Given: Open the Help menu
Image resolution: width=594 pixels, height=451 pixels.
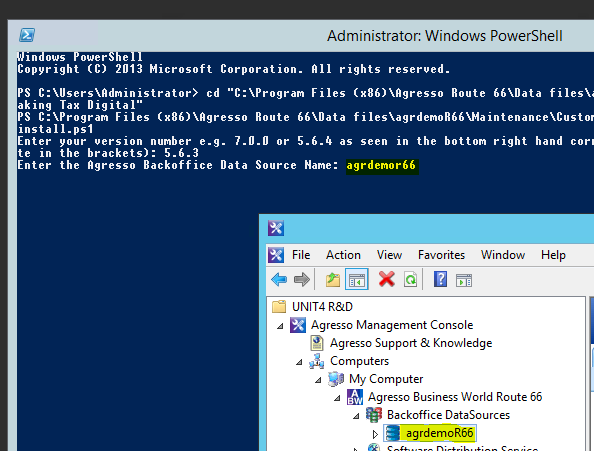Looking at the screenshot, I should coord(553,255).
